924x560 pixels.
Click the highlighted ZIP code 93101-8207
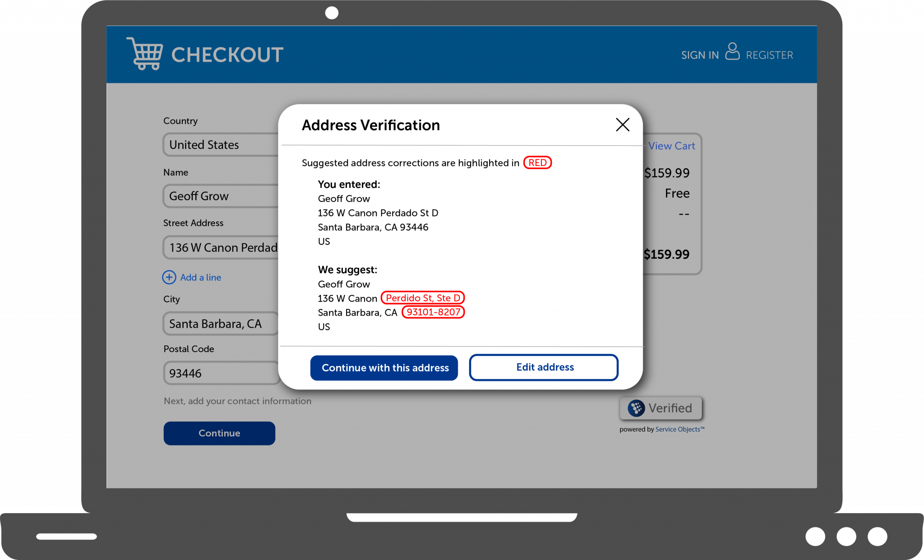(x=433, y=312)
